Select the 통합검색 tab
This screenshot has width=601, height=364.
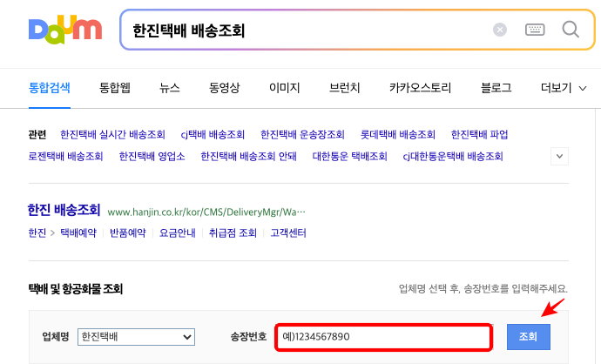click(x=50, y=88)
